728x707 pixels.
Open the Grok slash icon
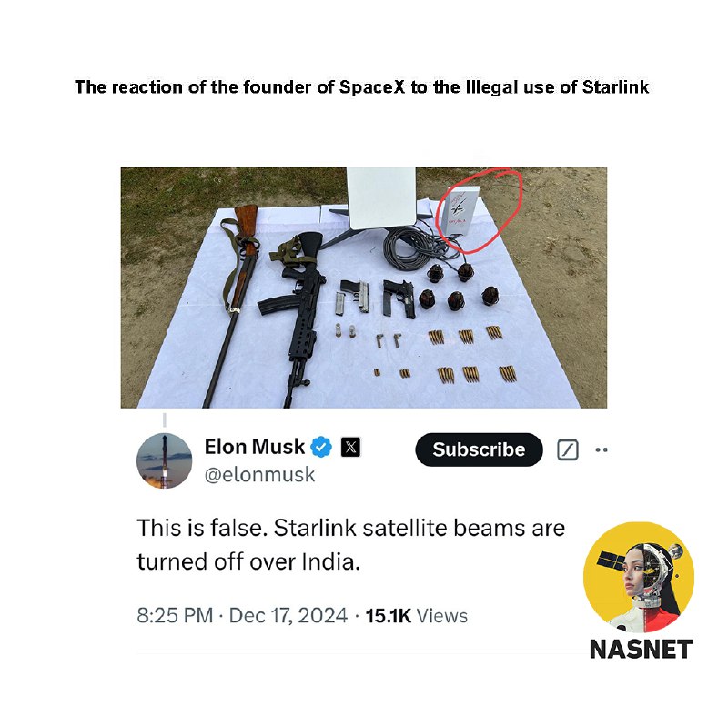coord(567,449)
